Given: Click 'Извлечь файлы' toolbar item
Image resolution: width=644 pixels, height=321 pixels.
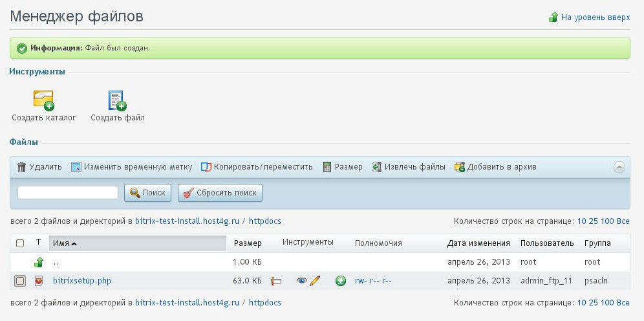Looking at the screenshot, I should pyautogui.click(x=415, y=167).
